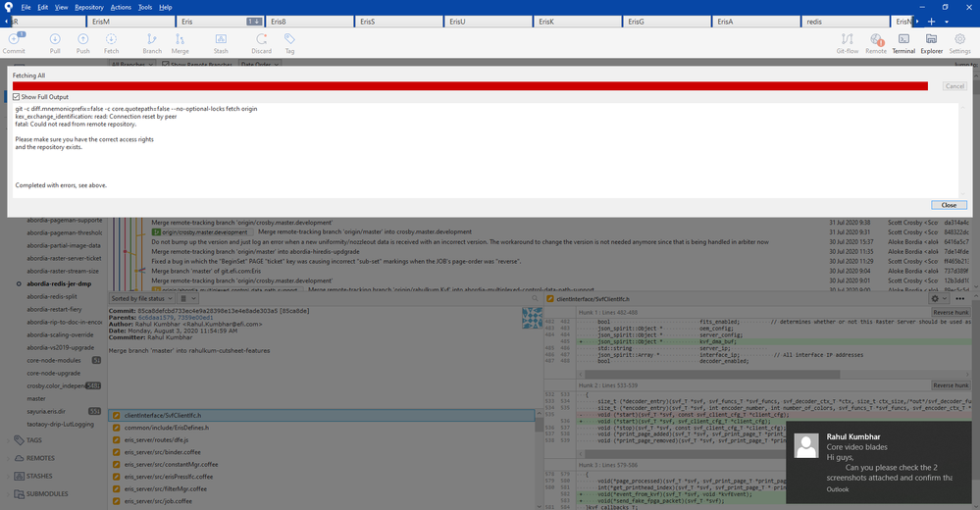Expand the TAGS section
The image size is (980, 510).
(x=8, y=440)
